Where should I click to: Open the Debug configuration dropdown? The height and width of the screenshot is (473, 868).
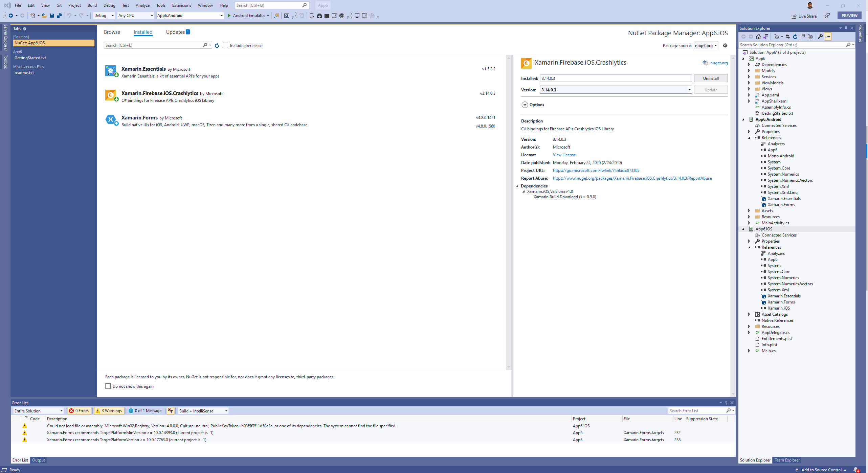(x=104, y=16)
